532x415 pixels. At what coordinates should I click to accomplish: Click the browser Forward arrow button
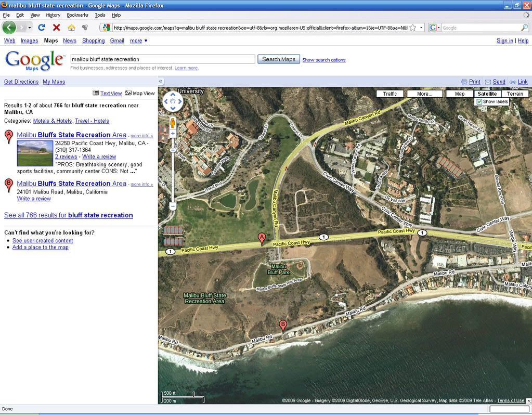[x=22, y=28]
